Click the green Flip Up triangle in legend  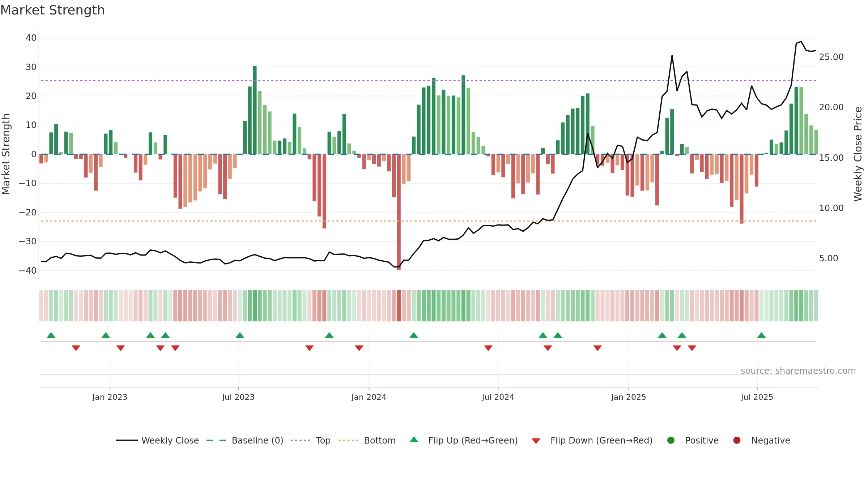point(414,440)
